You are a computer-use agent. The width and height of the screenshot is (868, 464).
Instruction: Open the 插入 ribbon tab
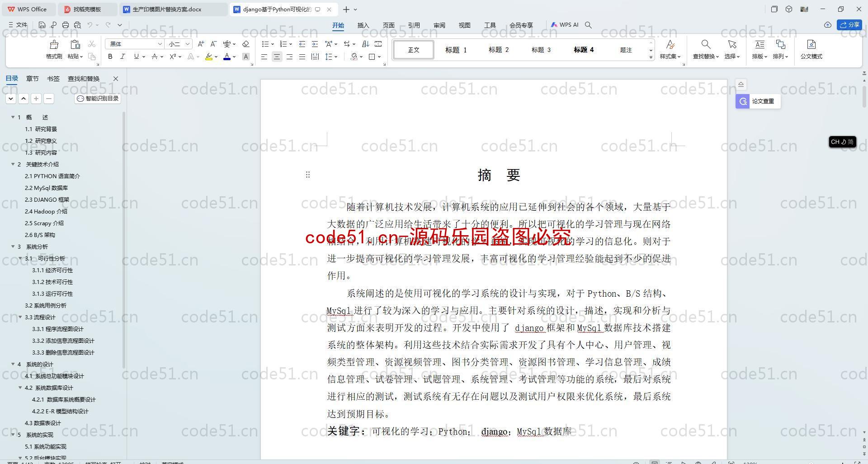[363, 25]
